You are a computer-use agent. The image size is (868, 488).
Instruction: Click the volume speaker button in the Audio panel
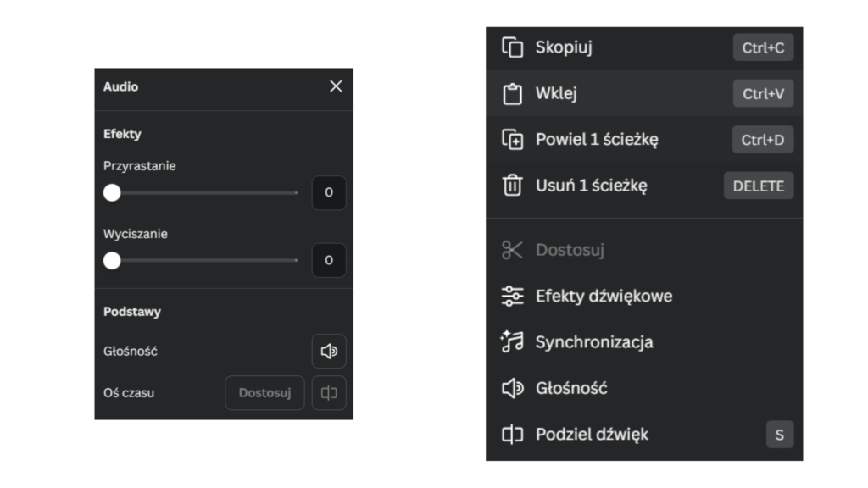pyautogui.click(x=329, y=351)
